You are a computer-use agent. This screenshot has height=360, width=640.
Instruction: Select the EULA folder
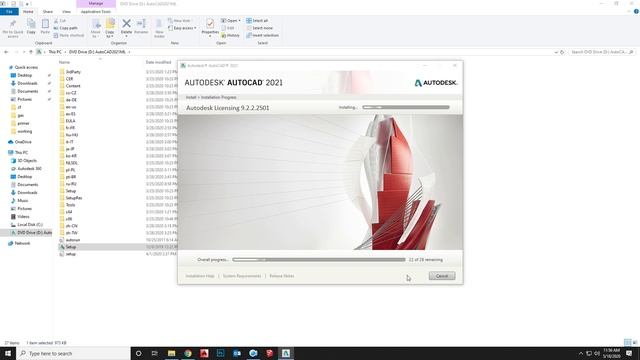tap(70, 121)
